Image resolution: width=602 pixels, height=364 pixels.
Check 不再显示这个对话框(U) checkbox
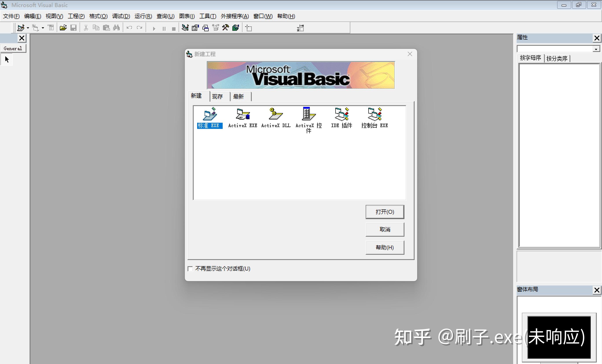click(x=190, y=269)
